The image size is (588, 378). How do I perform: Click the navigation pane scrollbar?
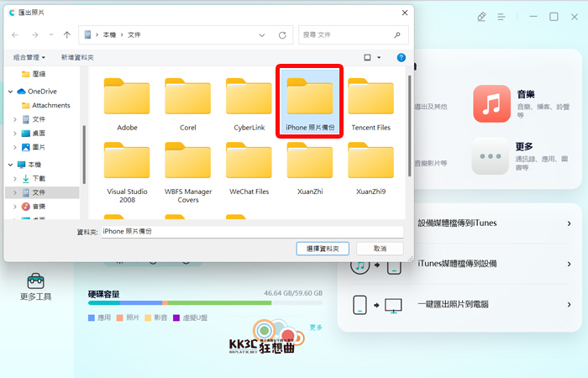tap(84, 155)
